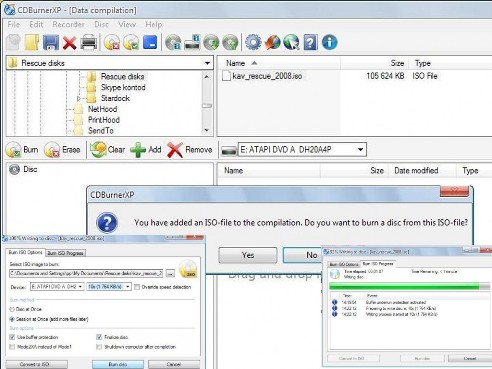Switch to Burn ISO Options tab, right window

click(344, 264)
